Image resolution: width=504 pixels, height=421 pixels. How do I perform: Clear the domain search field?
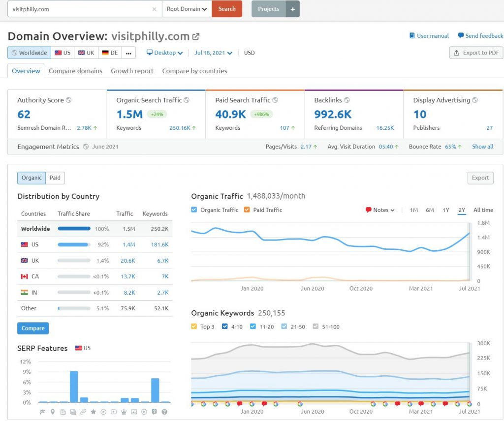tap(154, 9)
